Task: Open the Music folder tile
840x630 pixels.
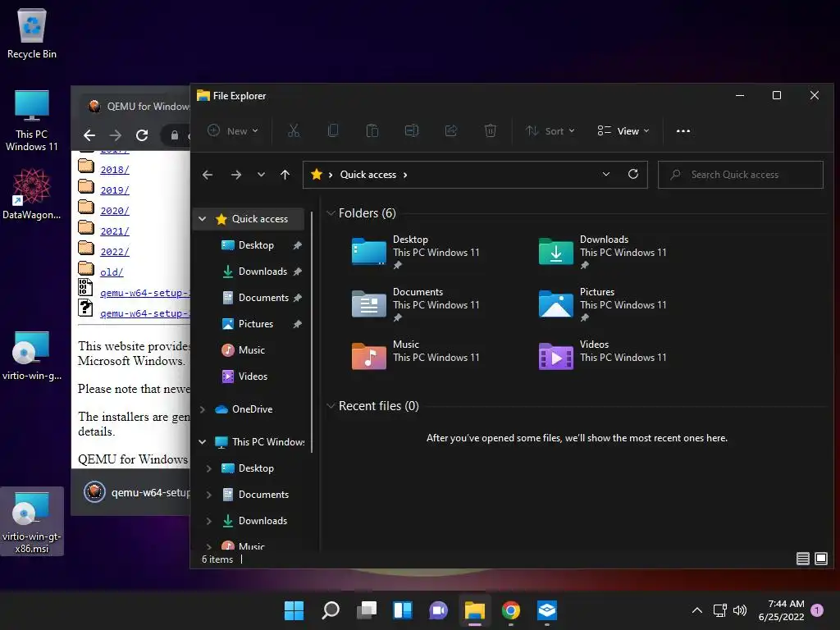Action: coord(415,356)
